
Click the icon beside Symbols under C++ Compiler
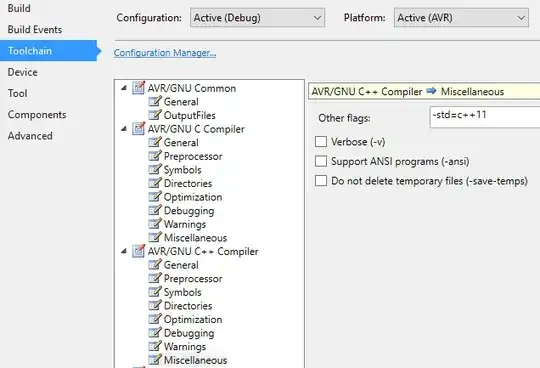click(x=155, y=292)
